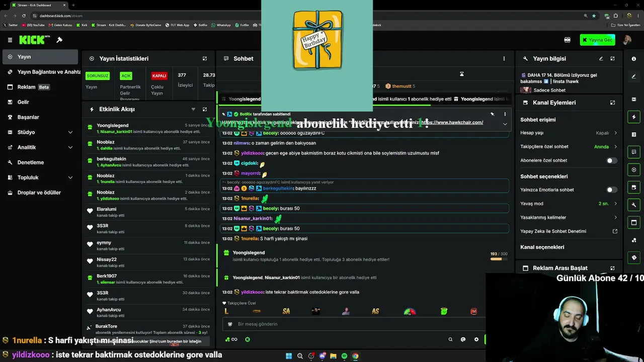Click the red angry face emote
Image resolution: width=644 pixels, height=362 pixels.
point(473,311)
